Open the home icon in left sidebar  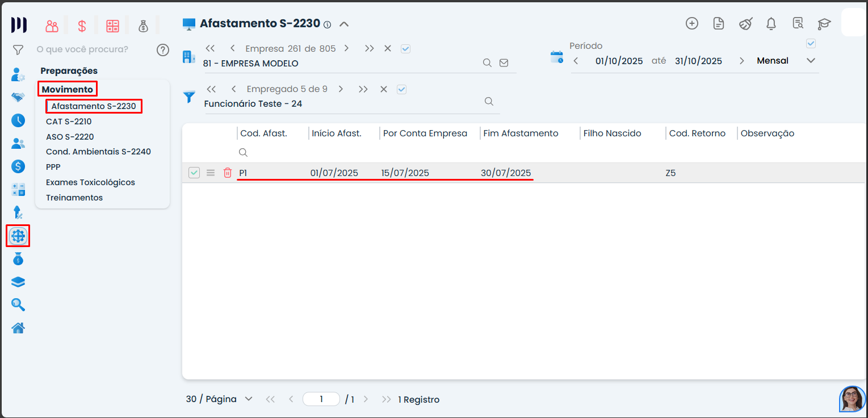click(18, 328)
